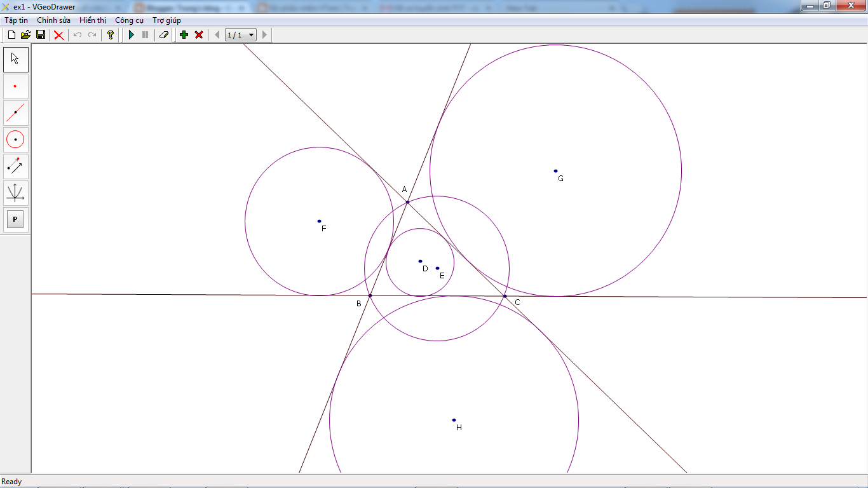Open the Hiển thị menu
The width and height of the screenshot is (868, 488).
(x=93, y=20)
